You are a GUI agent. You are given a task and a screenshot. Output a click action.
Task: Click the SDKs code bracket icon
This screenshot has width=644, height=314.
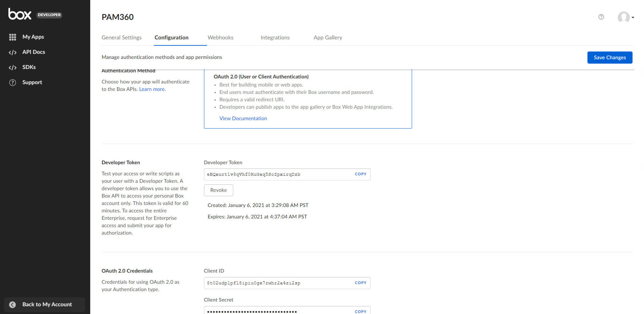[x=12, y=67]
